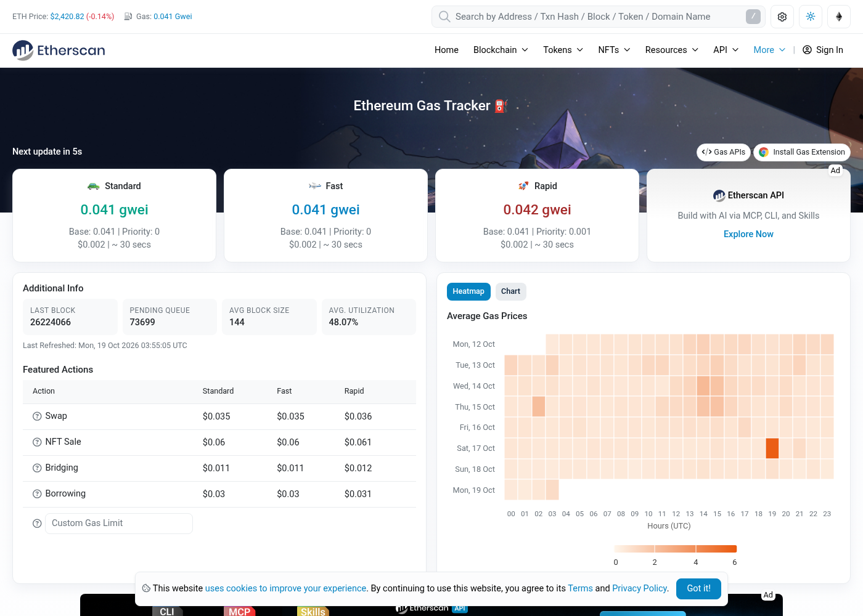Click the Rapid rocket icon
This screenshot has height=616, width=863.
(x=523, y=186)
